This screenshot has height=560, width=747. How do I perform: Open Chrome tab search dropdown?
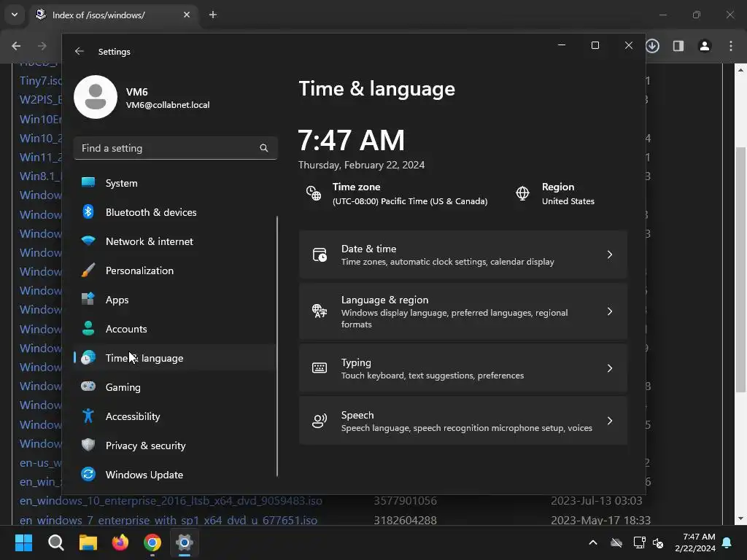coord(15,15)
